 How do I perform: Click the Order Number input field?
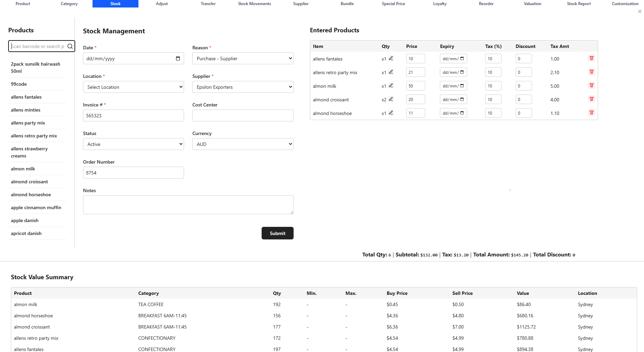click(133, 173)
